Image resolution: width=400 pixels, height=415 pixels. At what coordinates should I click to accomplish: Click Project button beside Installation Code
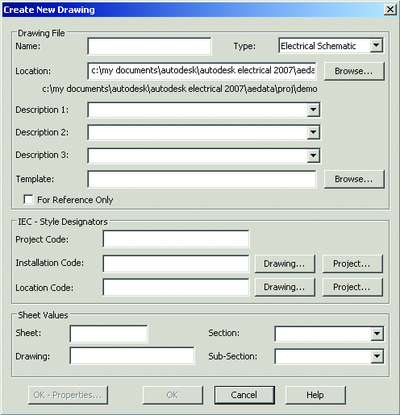pyautogui.click(x=352, y=264)
